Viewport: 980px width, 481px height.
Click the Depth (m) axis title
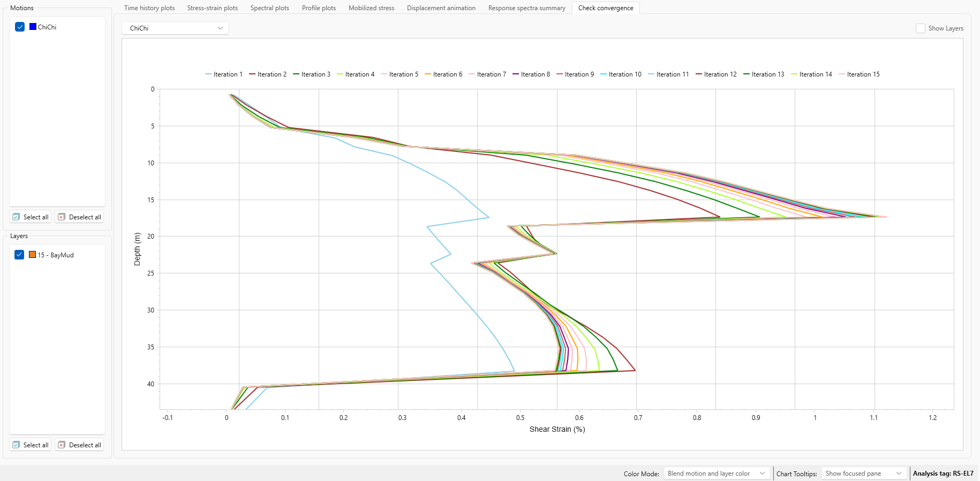[137, 249]
